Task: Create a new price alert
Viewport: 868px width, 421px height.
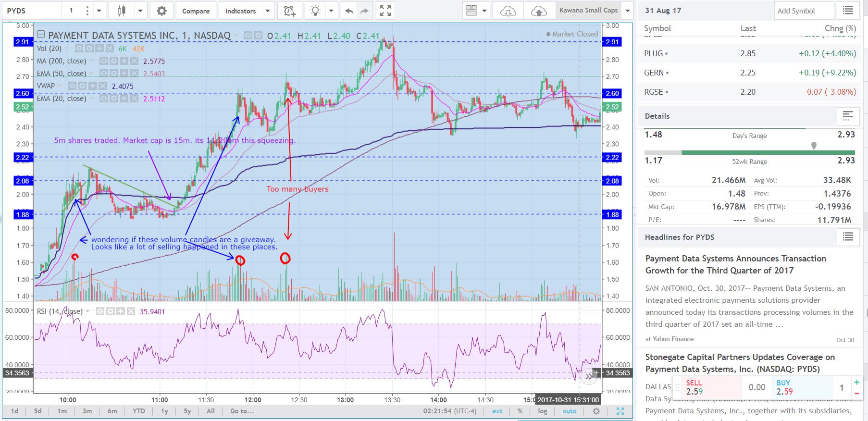Action: [289, 11]
